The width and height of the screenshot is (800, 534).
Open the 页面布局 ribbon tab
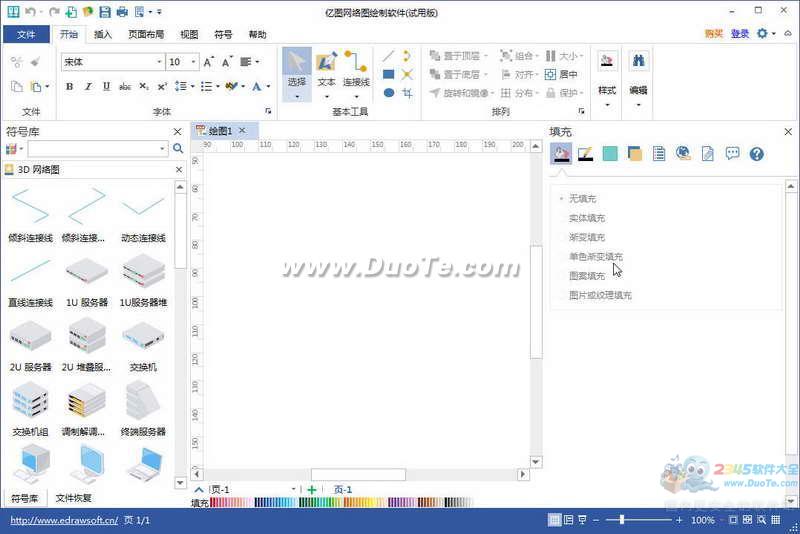coord(146,34)
